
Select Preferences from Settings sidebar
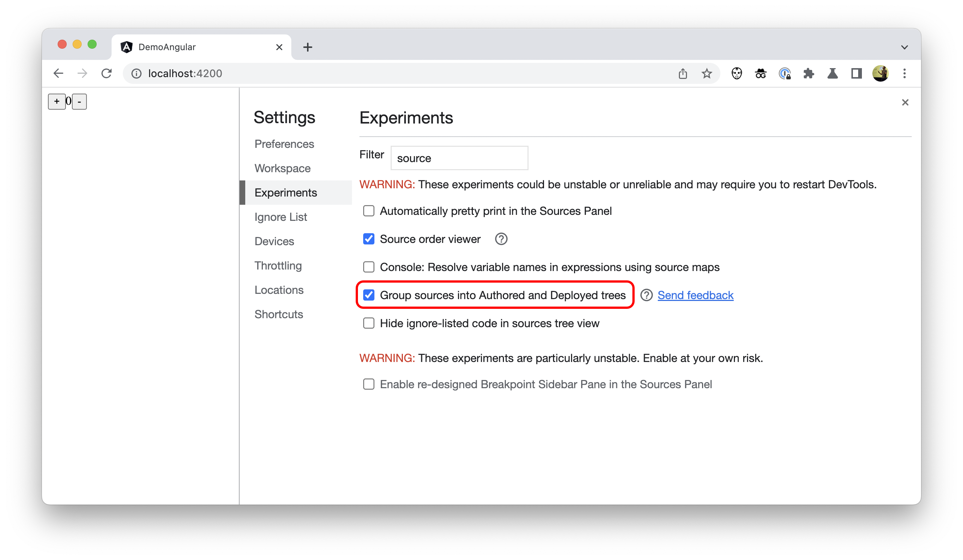point(283,143)
